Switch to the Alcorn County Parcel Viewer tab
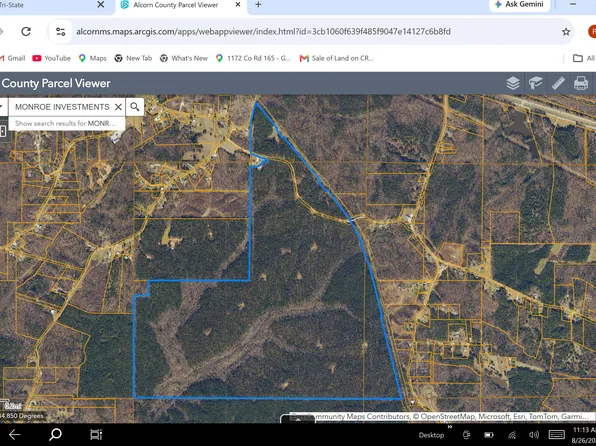This screenshot has height=446, width=596. coord(176,5)
